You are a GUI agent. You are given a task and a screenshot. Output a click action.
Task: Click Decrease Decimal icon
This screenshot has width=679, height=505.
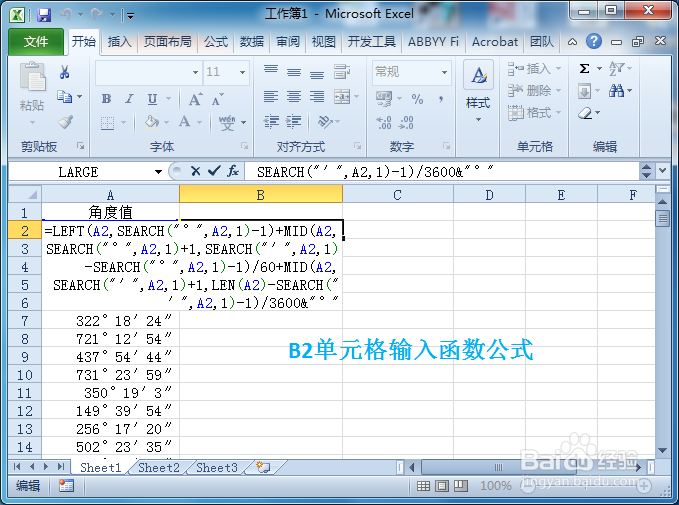click(x=406, y=123)
